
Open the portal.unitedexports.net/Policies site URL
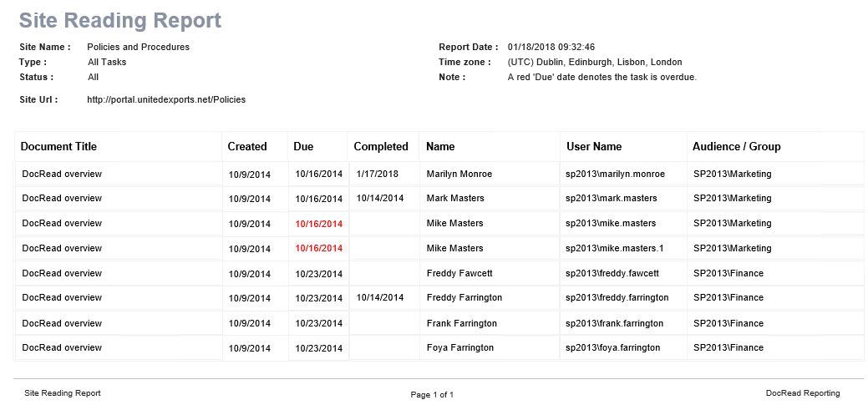click(x=166, y=99)
